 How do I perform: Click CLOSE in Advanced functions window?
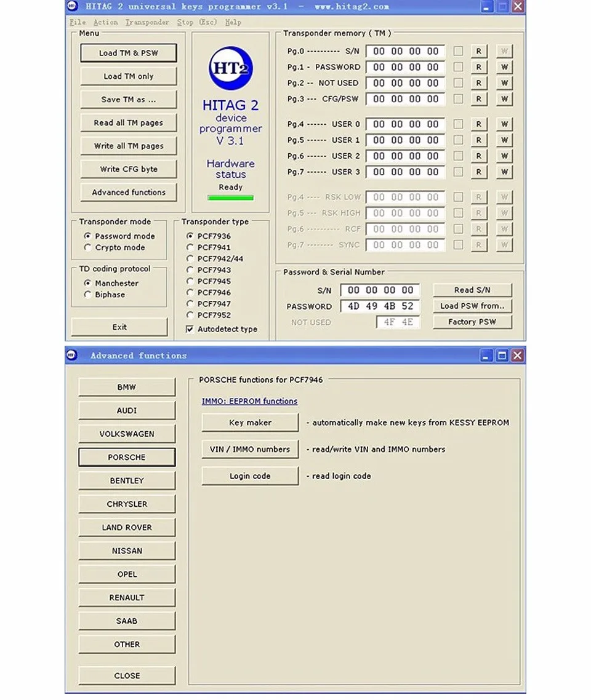[127, 675]
